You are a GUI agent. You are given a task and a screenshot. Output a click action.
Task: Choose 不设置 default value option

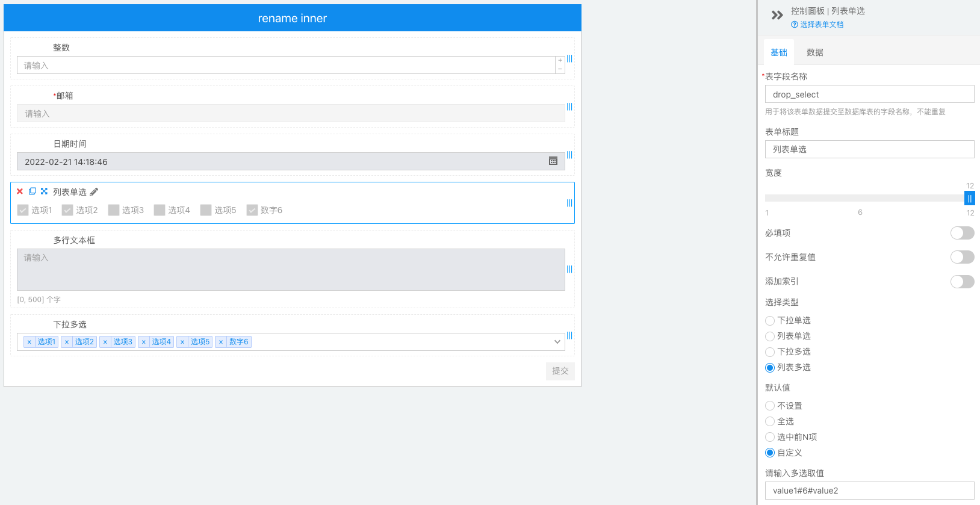click(x=770, y=406)
